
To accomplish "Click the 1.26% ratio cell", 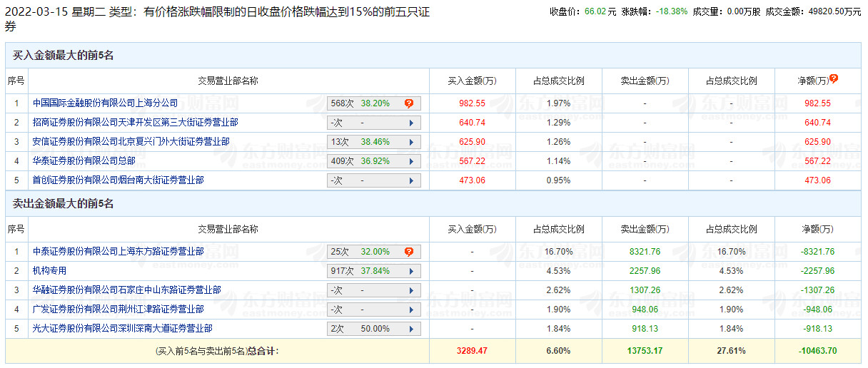I will (559, 142).
